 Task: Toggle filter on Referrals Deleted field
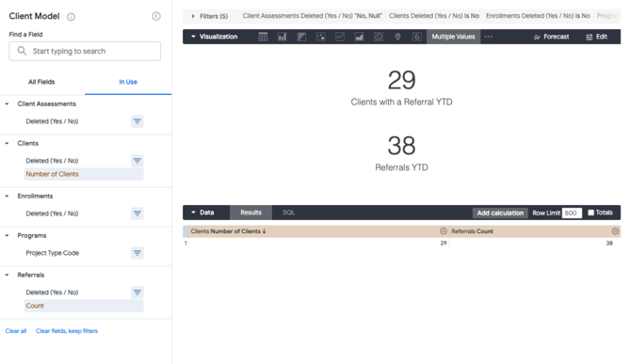pyautogui.click(x=138, y=293)
